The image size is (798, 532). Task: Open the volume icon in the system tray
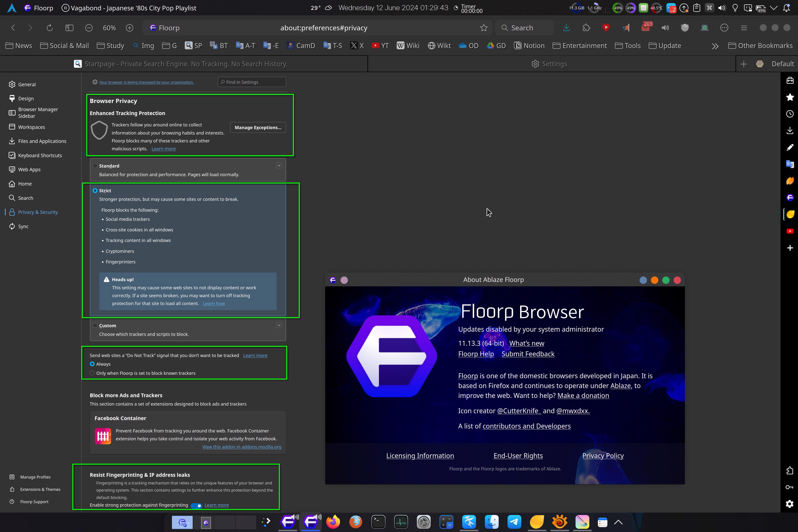722,8
